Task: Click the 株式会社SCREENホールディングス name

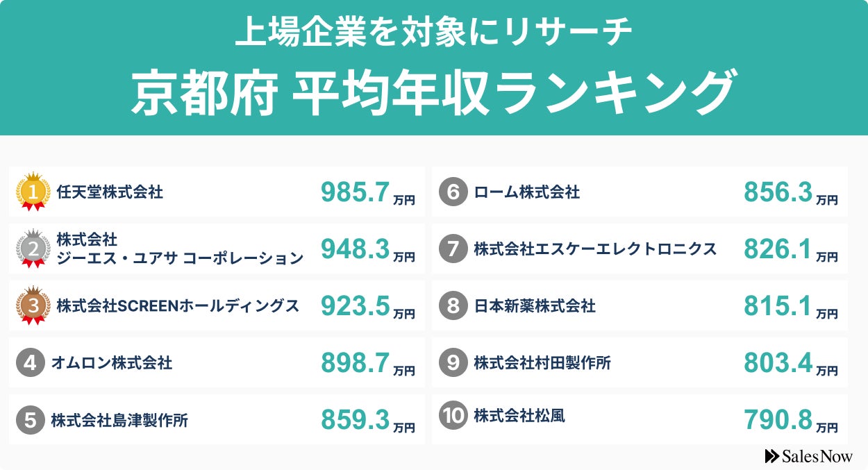Action: (178, 305)
